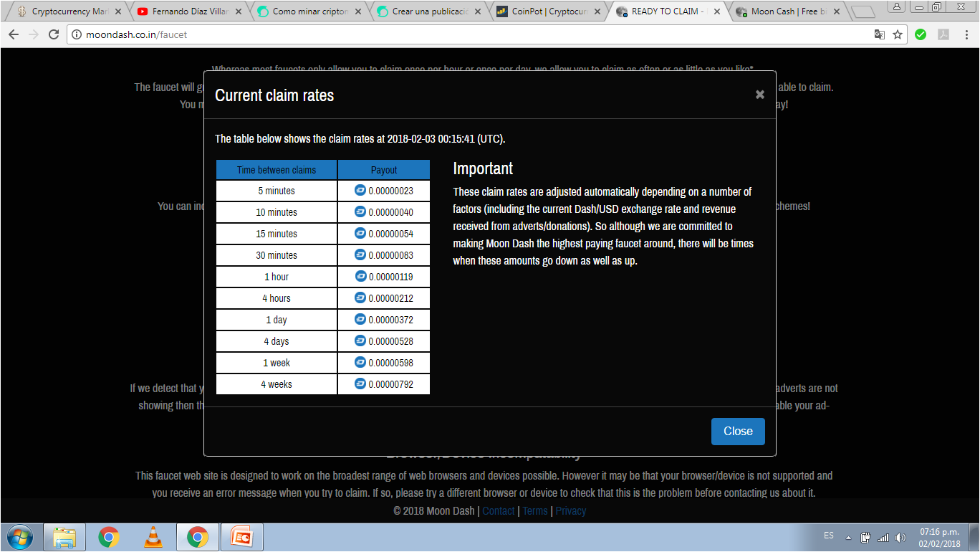The image size is (980, 552).
Task: Open File Explorer from the taskbar
Action: point(65,537)
